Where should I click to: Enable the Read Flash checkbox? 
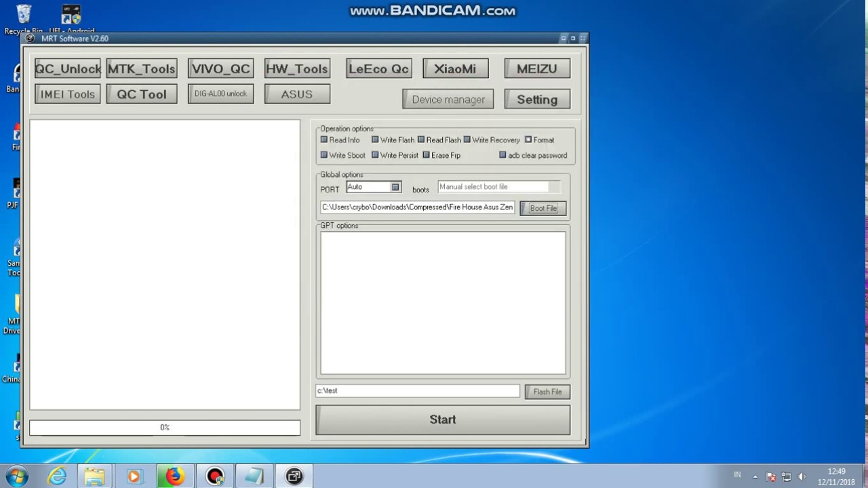click(421, 140)
